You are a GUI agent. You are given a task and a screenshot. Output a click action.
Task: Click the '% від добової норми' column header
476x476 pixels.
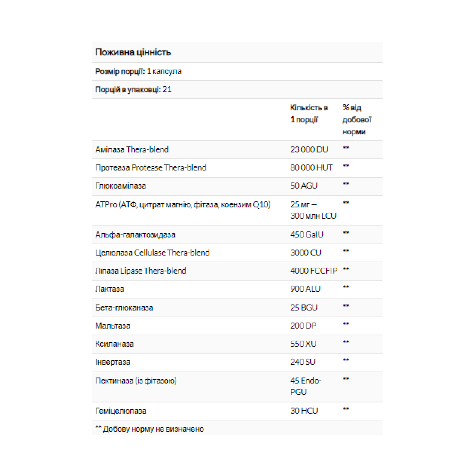point(357,120)
